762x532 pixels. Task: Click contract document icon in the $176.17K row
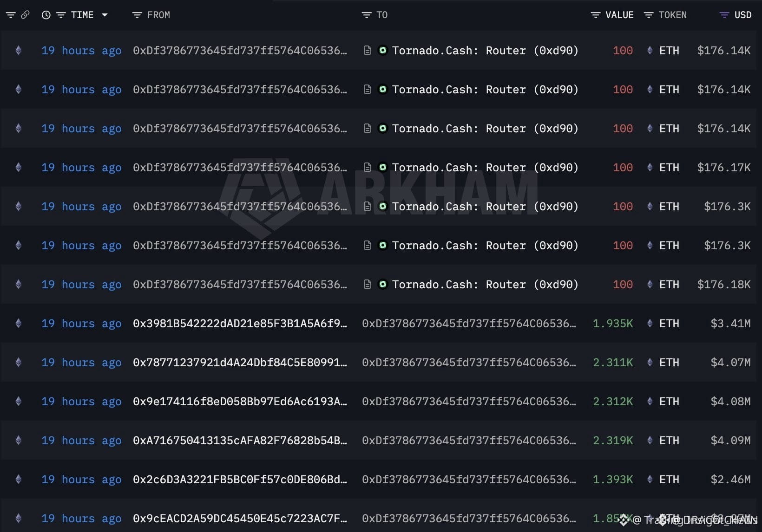tap(367, 167)
